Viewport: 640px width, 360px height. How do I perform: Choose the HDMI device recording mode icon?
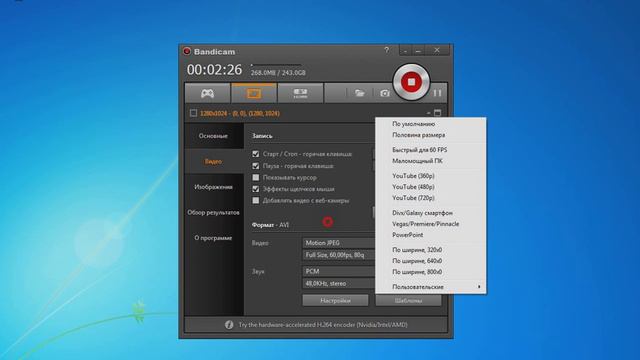coord(300,93)
